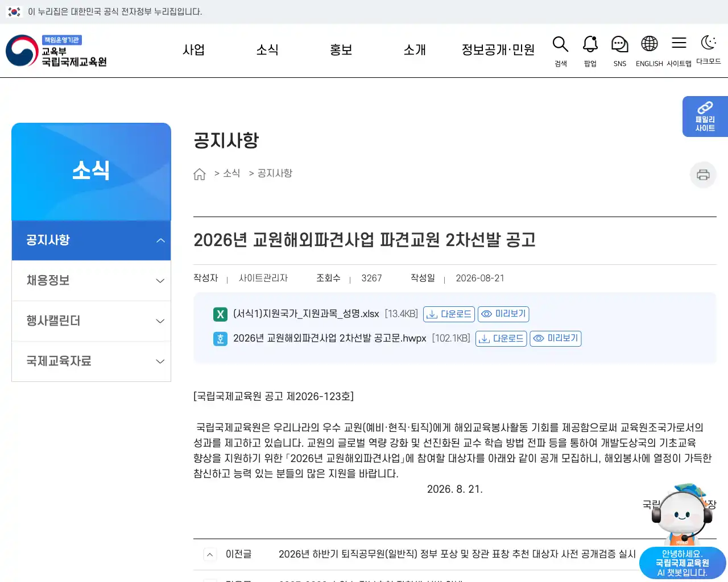Open the 정보공개·민원 main menu

coord(498,50)
